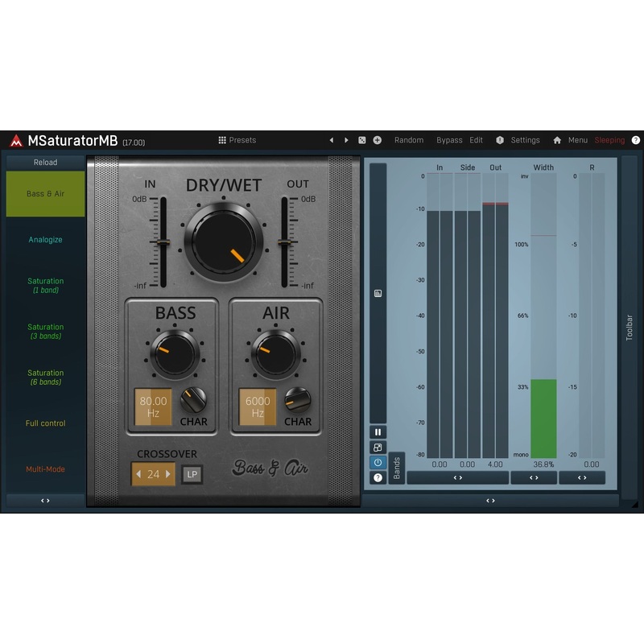This screenshot has height=644, width=644.
Task: Expand the R meter arrows
Action: tap(582, 477)
